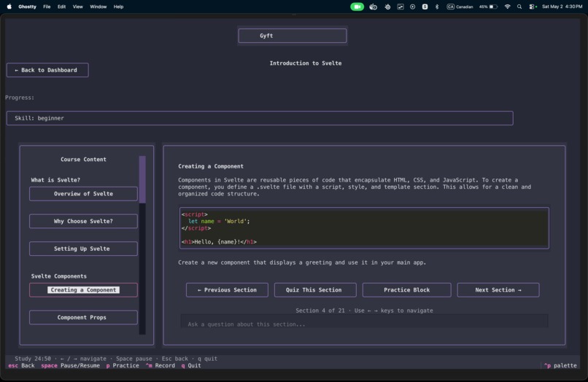Open the File menu
Image resolution: width=588 pixels, height=382 pixels.
(47, 7)
